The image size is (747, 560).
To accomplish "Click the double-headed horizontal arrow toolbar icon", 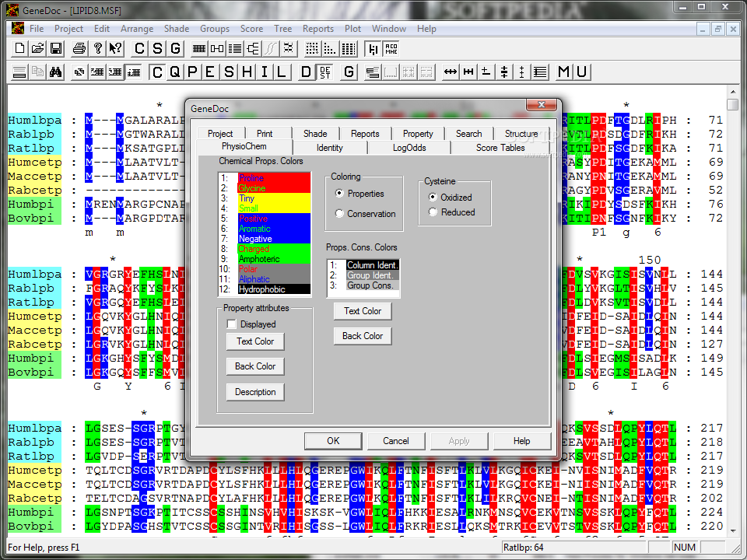I will tap(451, 72).
